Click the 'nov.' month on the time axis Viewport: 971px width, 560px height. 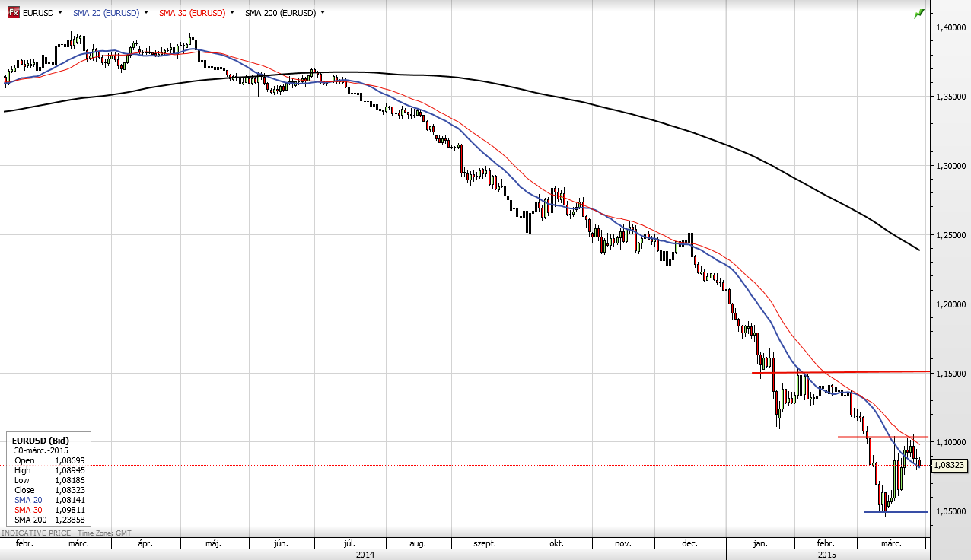[x=622, y=543]
